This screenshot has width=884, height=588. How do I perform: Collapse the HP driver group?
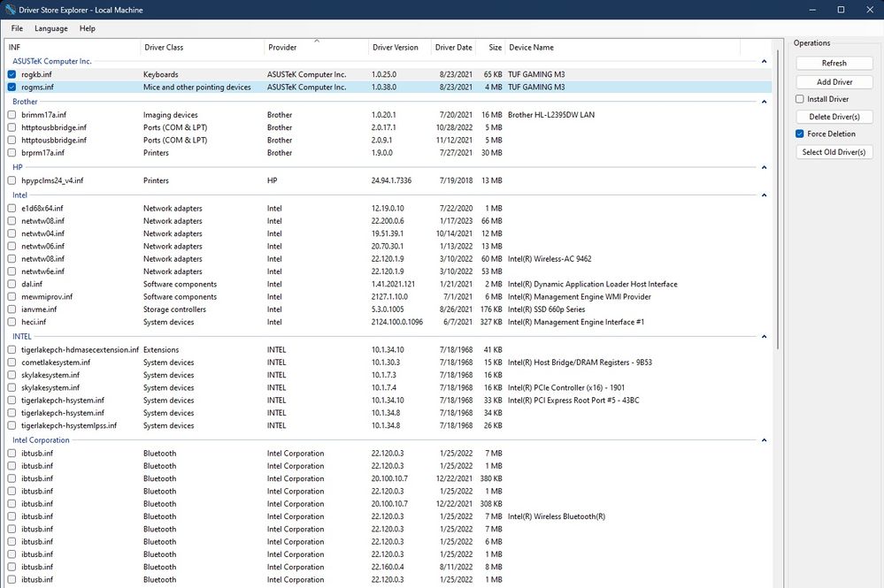coord(764,167)
